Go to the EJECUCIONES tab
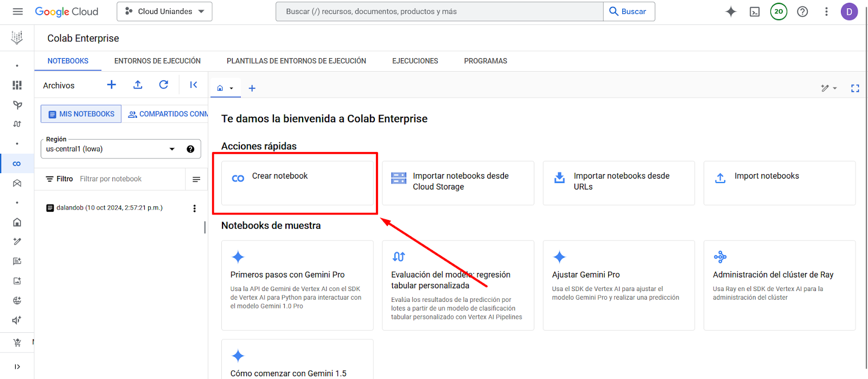 tap(415, 61)
